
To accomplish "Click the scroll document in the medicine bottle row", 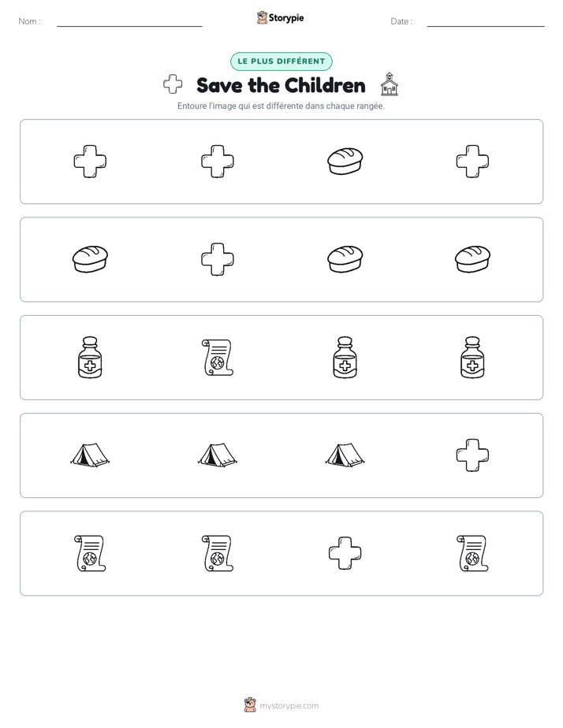I will (x=218, y=358).
